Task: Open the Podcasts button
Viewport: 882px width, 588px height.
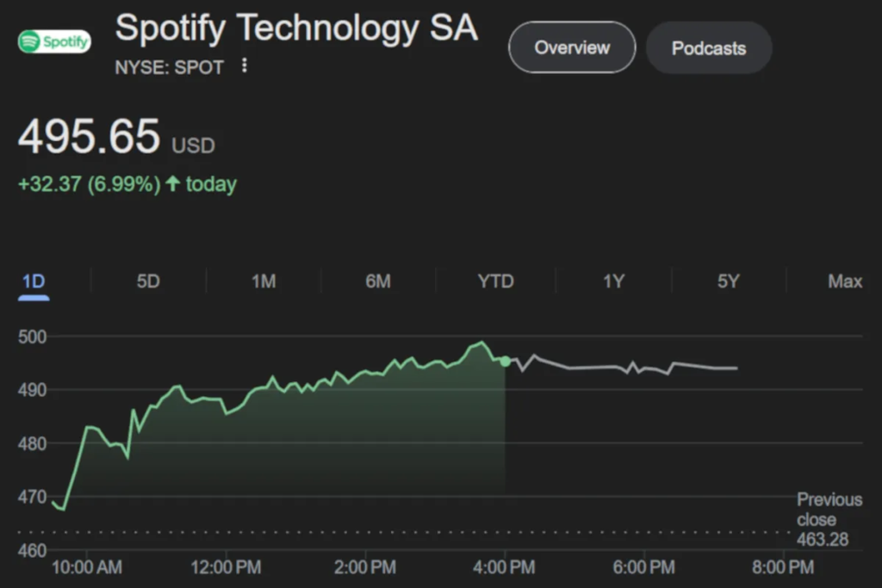Action: [x=709, y=47]
